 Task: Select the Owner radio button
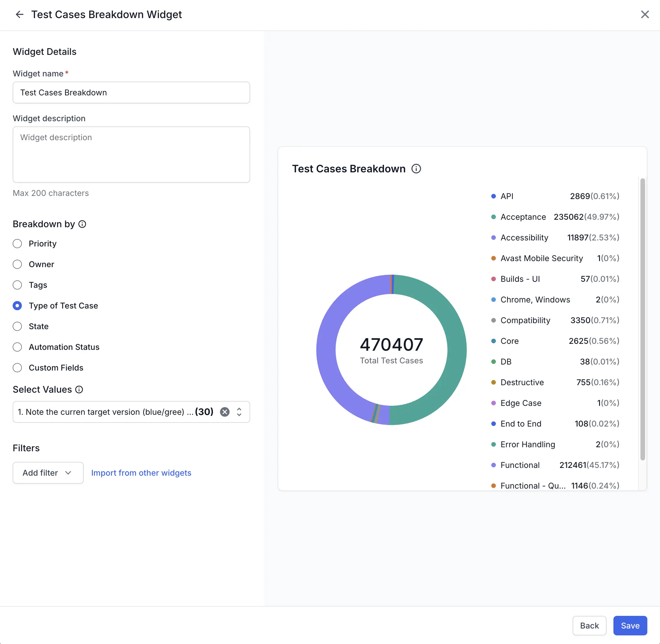click(x=17, y=264)
